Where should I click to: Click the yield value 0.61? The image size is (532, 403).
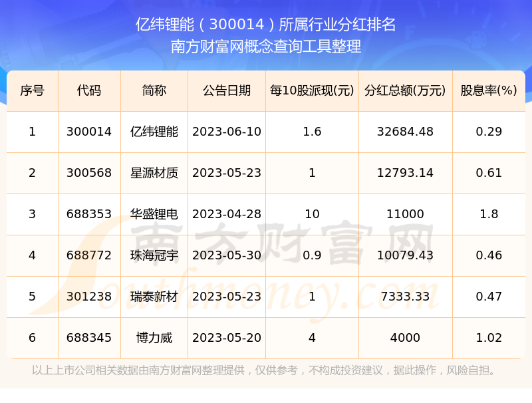489,173
